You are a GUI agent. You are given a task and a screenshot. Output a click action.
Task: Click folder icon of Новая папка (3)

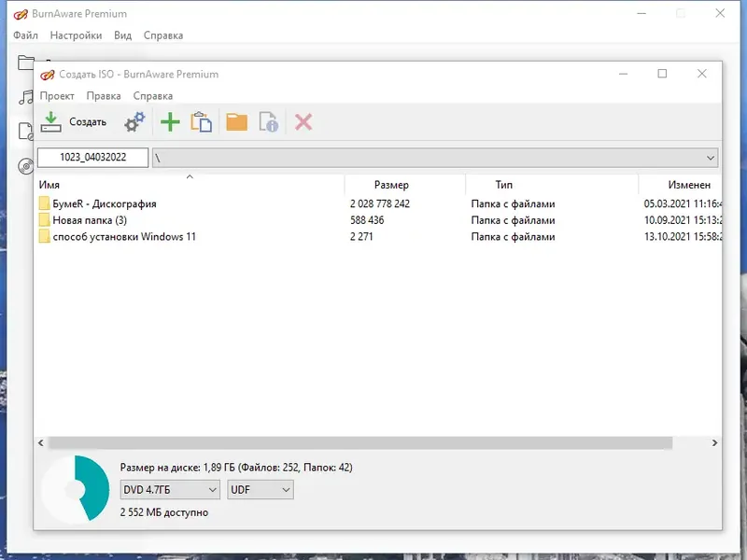pos(44,220)
